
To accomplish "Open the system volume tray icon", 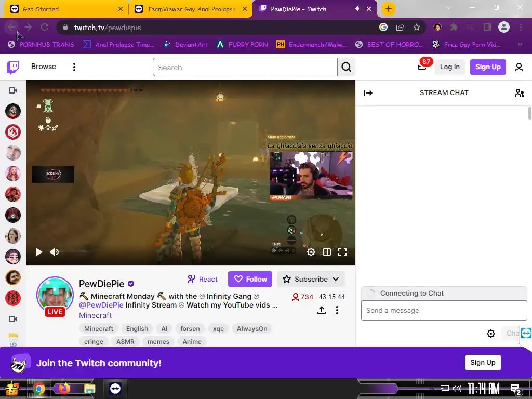I will (x=457, y=389).
